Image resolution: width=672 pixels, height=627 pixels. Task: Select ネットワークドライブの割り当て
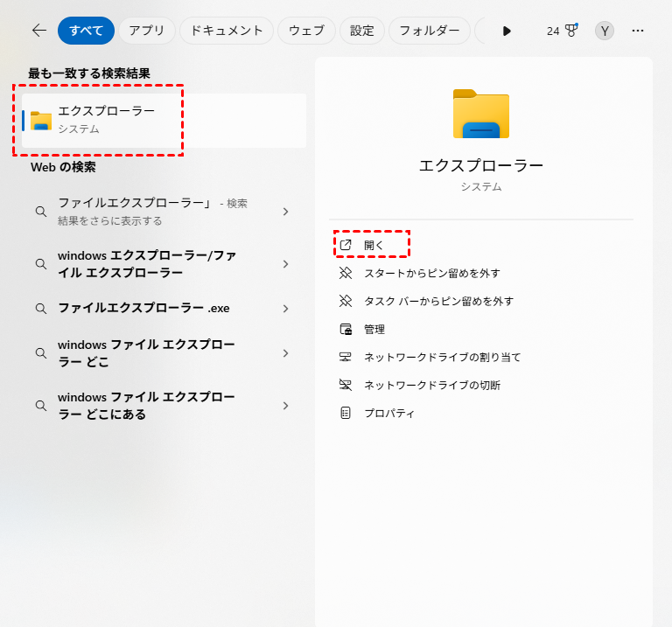pyautogui.click(x=442, y=357)
